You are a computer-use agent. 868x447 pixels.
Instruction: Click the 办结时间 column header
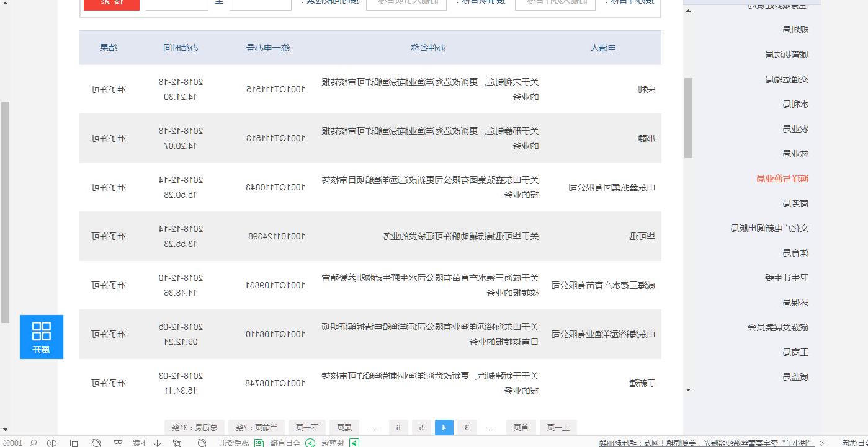tap(181, 48)
